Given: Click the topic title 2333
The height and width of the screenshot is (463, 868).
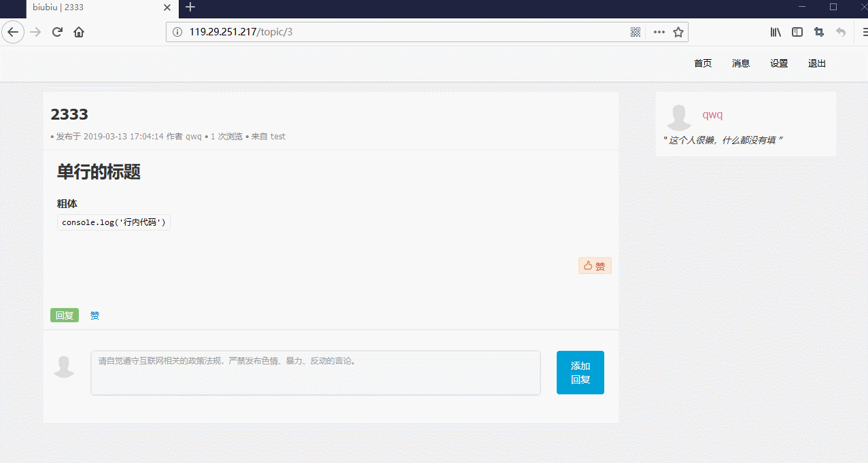Looking at the screenshot, I should tap(69, 114).
